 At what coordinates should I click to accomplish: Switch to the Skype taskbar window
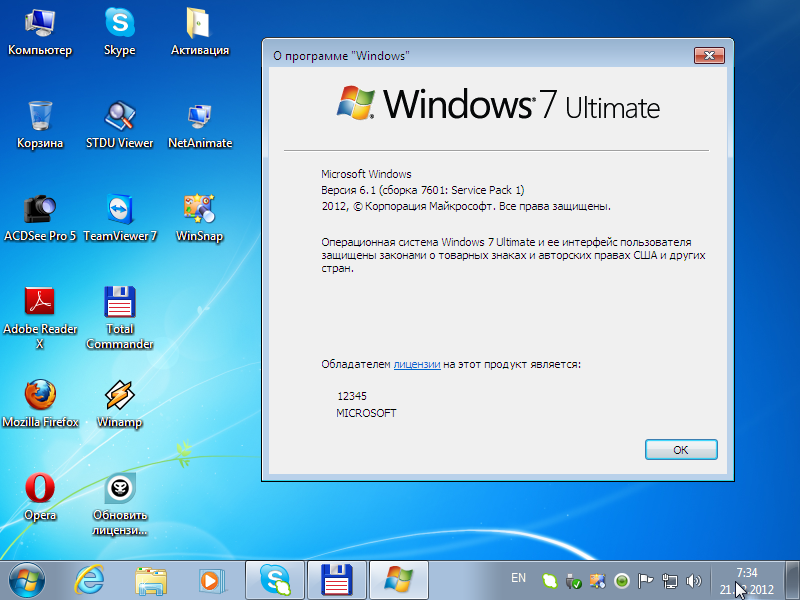tap(275, 580)
